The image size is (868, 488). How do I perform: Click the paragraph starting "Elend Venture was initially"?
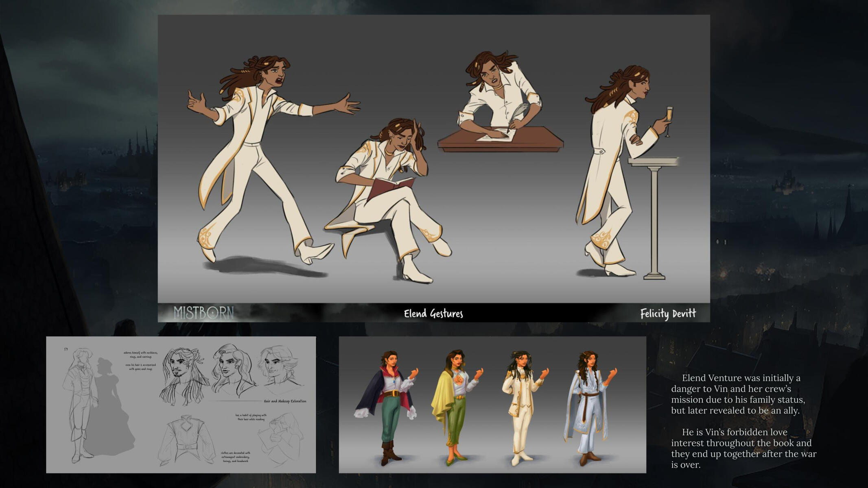tap(738, 394)
